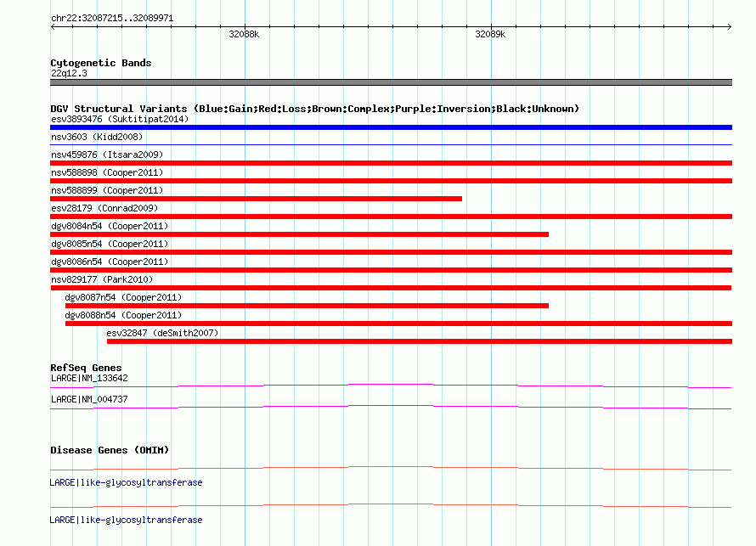Select the red esv28179 loss bar
756x546 pixels.
coord(391,217)
